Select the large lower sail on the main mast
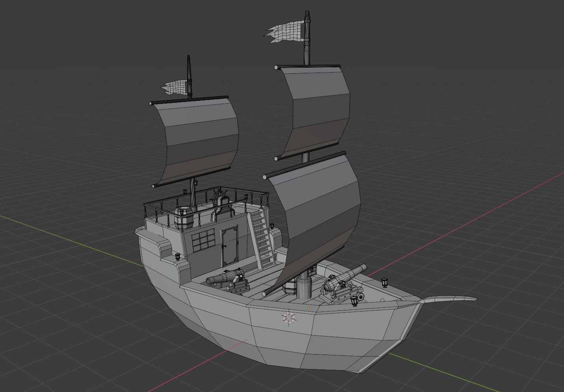Image resolution: width=564 pixels, height=392 pixels. pos(317,221)
